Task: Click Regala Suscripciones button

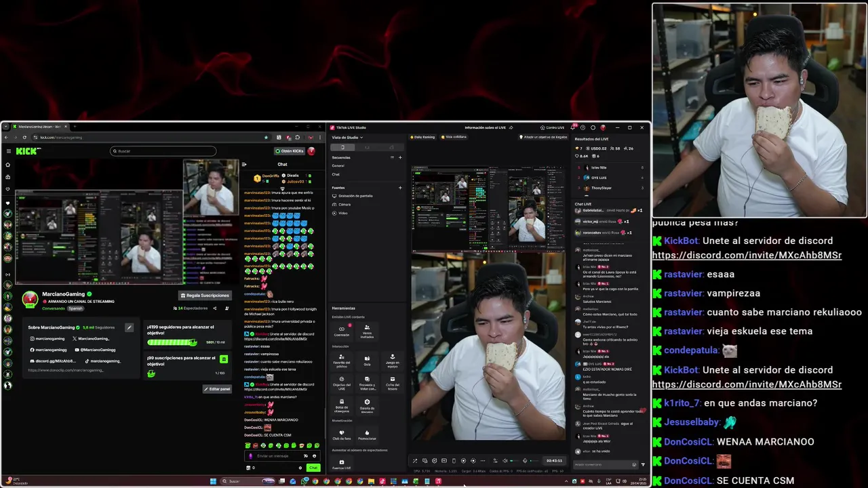Action: 205,296
